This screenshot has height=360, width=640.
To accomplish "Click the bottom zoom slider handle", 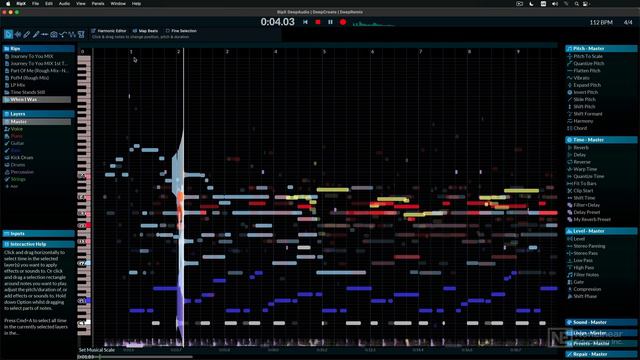I will coord(100,357).
